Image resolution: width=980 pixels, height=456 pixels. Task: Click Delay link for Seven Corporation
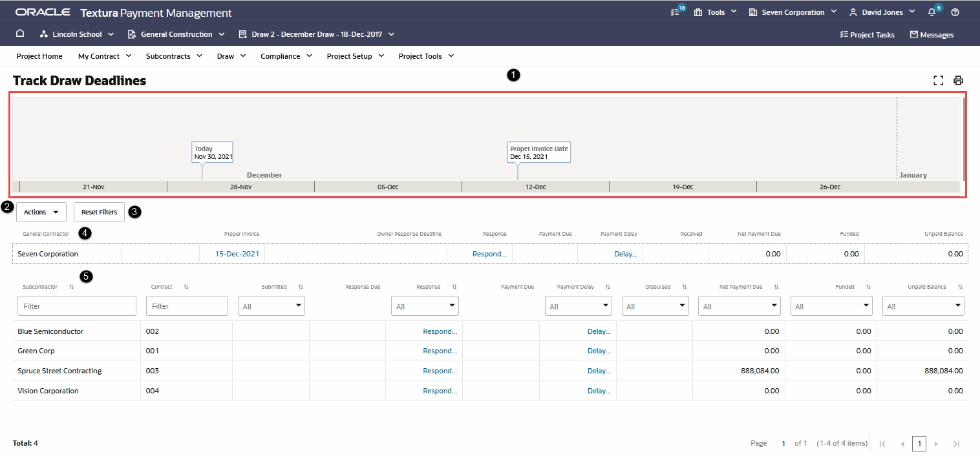coord(625,254)
